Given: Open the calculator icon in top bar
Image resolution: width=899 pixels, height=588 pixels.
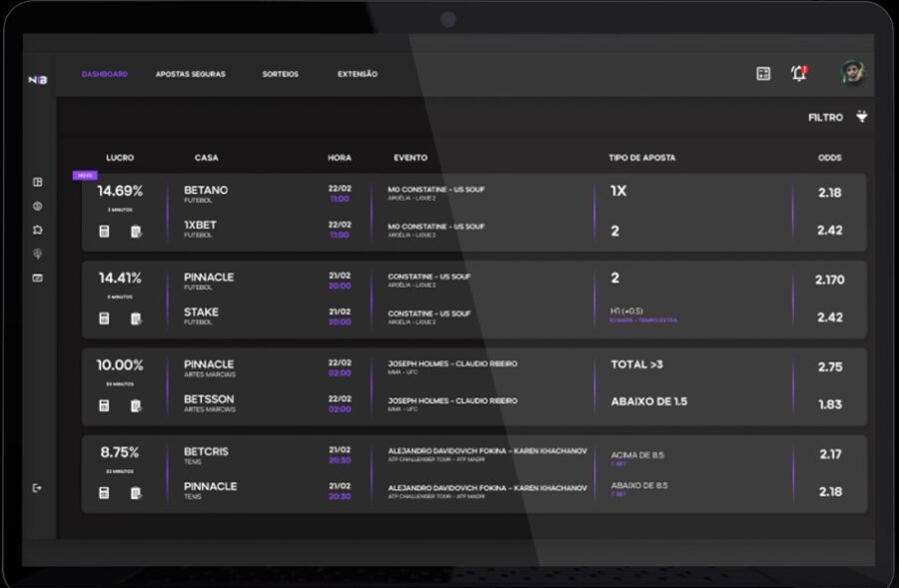Looking at the screenshot, I should [x=763, y=73].
